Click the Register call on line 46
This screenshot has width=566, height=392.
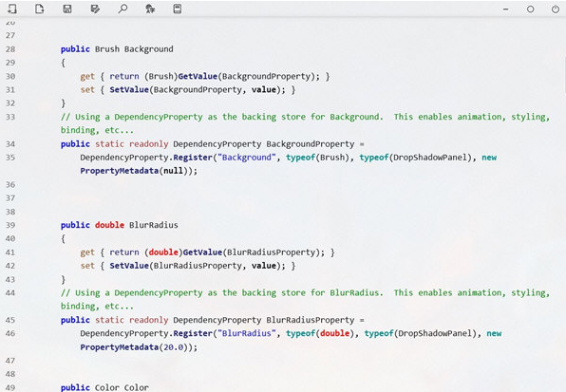pos(193,333)
